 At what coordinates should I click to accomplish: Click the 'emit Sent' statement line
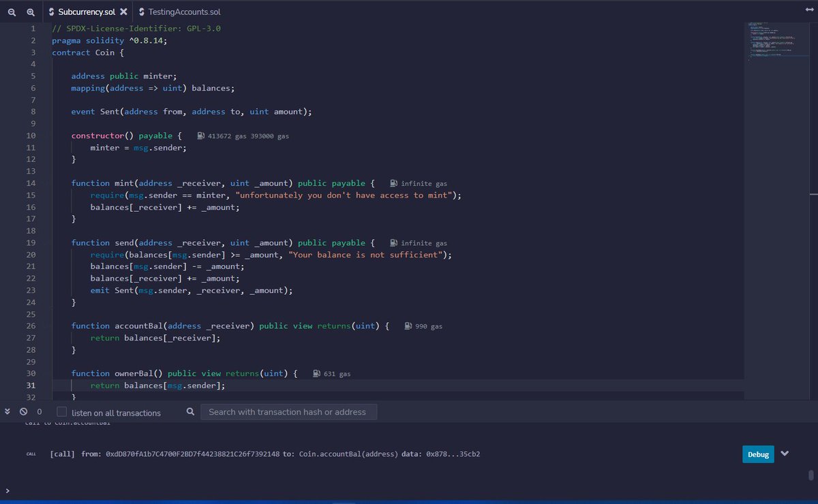[191, 291]
